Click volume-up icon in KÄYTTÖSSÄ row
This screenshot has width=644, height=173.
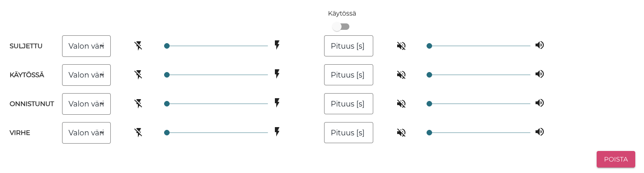(540, 74)
